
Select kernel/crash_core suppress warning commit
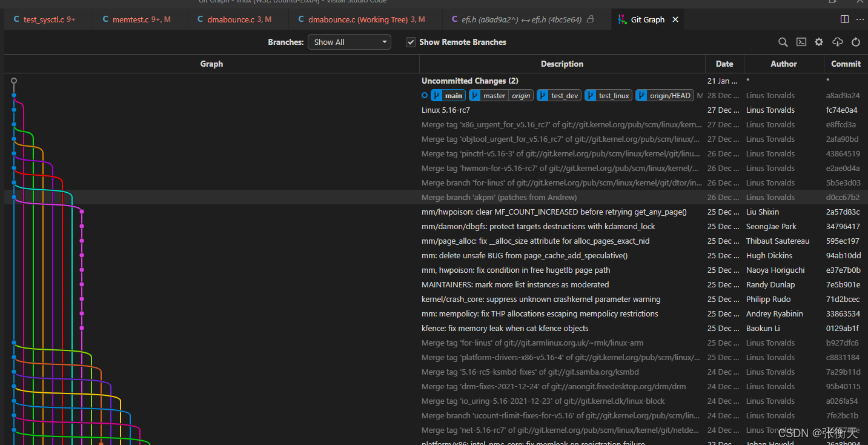(x=436, y=299)
